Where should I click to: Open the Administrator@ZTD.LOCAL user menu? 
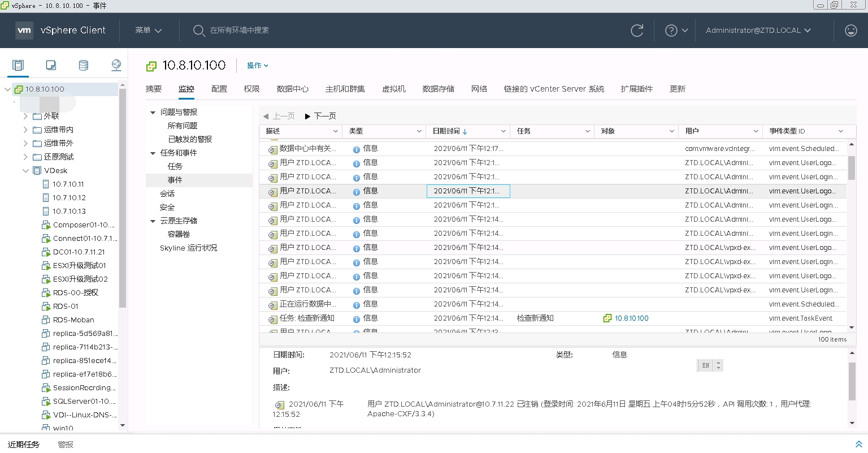[758, 31]
